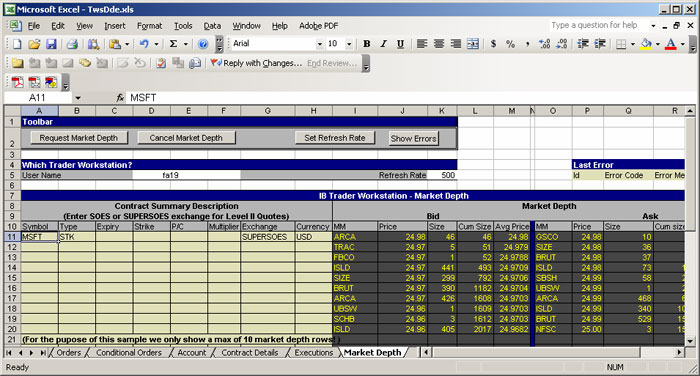Screen dimensions: 700x376
Task: Open the font size dropdown
Action: pos(349,44)
